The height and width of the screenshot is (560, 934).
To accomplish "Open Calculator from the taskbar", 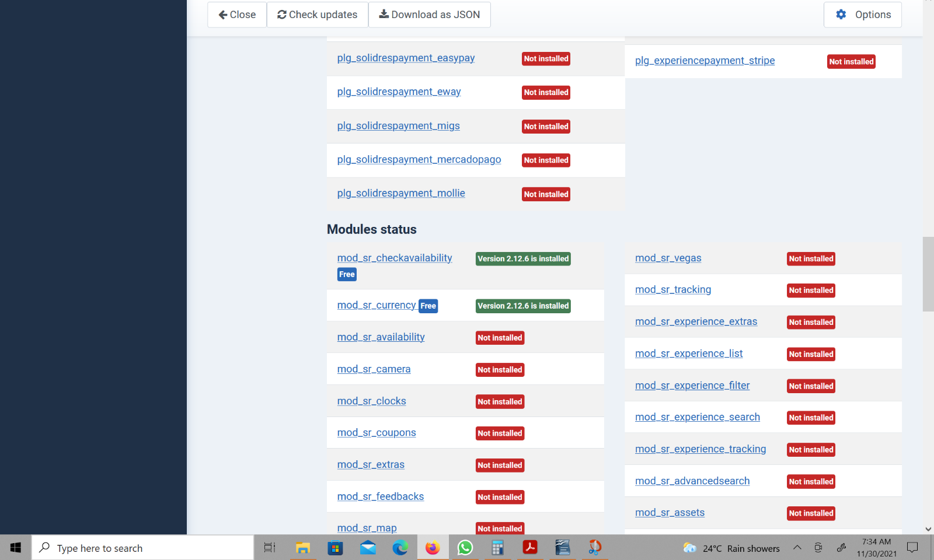I will click(x=497, y=548).
